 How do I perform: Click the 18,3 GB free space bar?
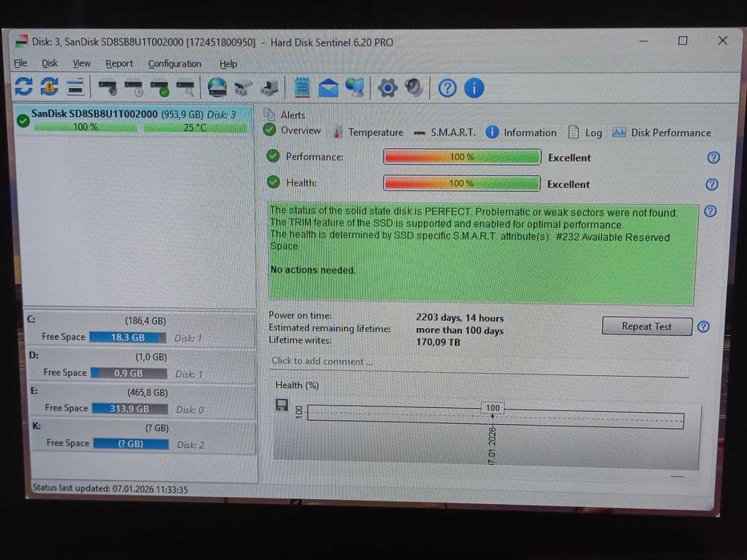pyautogui.click(x=127, y=338)
